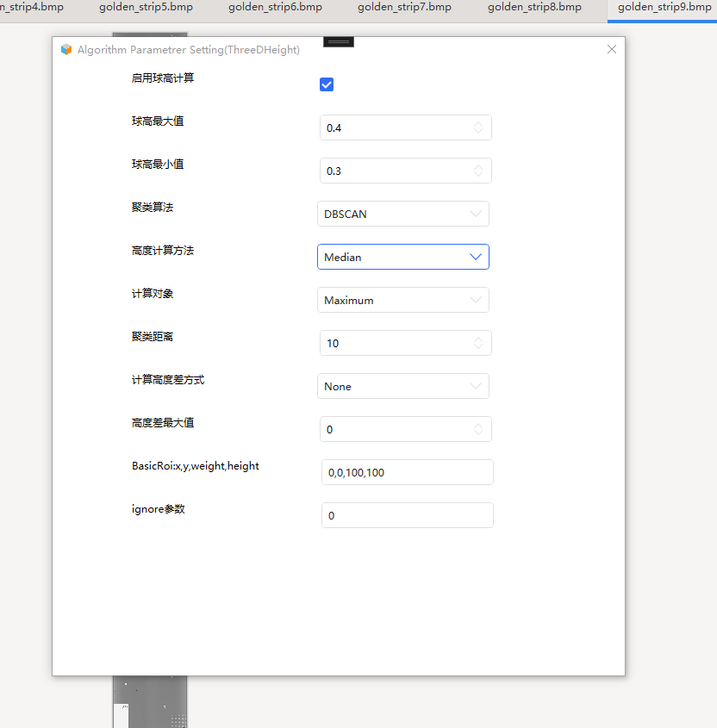Click the dialog's cube app icon
The image size is (717, 728).
coord(66,49)
